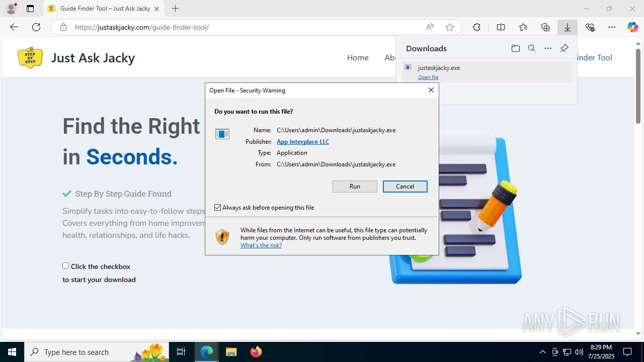Click the Edge profile avatar icon
Image resolution: width=644 pixels, height=362 pixels.
pos(11,9)
